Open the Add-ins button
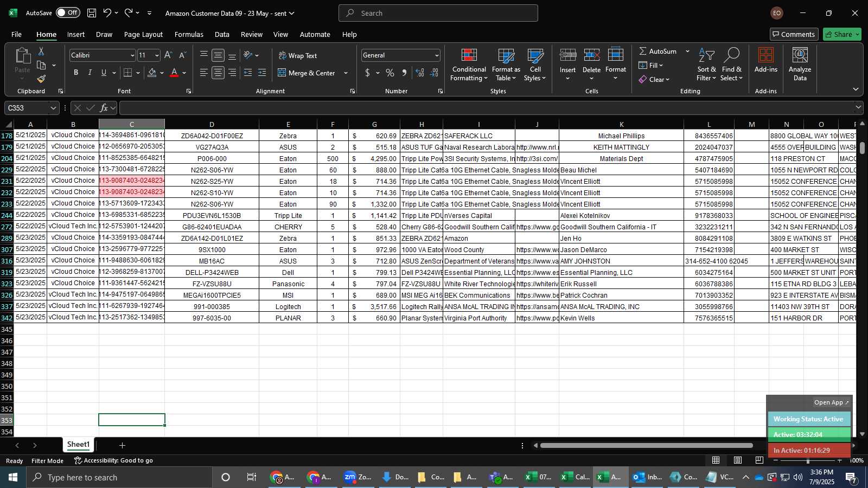Image resolution: width=868 pixels, height=488 pixels. click(766, 61)
